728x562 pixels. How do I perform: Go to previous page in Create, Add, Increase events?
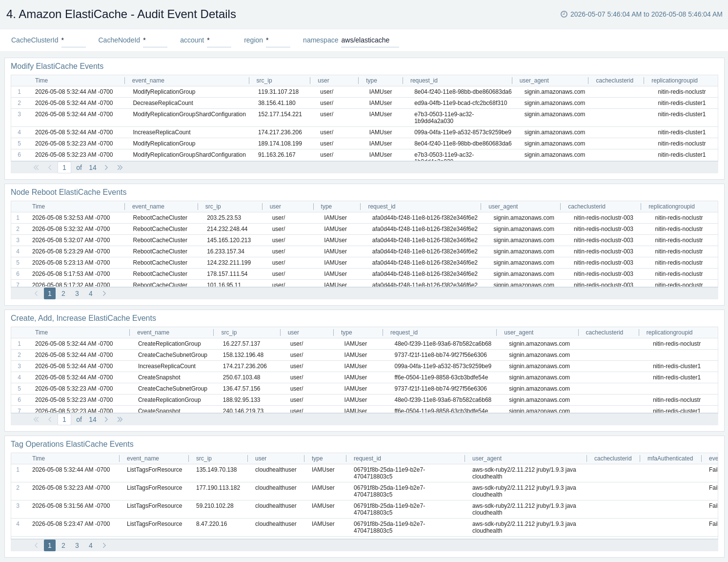50,419
